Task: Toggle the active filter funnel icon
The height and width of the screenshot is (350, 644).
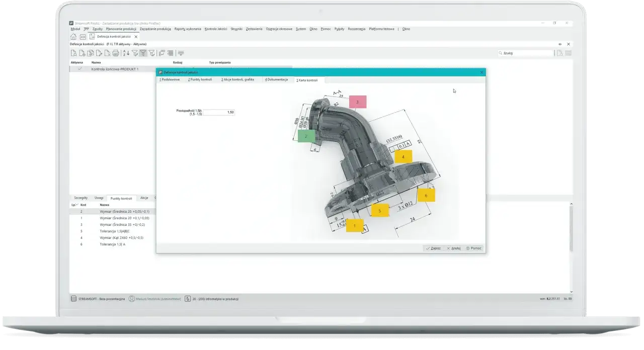Action: tap(143, 53)
